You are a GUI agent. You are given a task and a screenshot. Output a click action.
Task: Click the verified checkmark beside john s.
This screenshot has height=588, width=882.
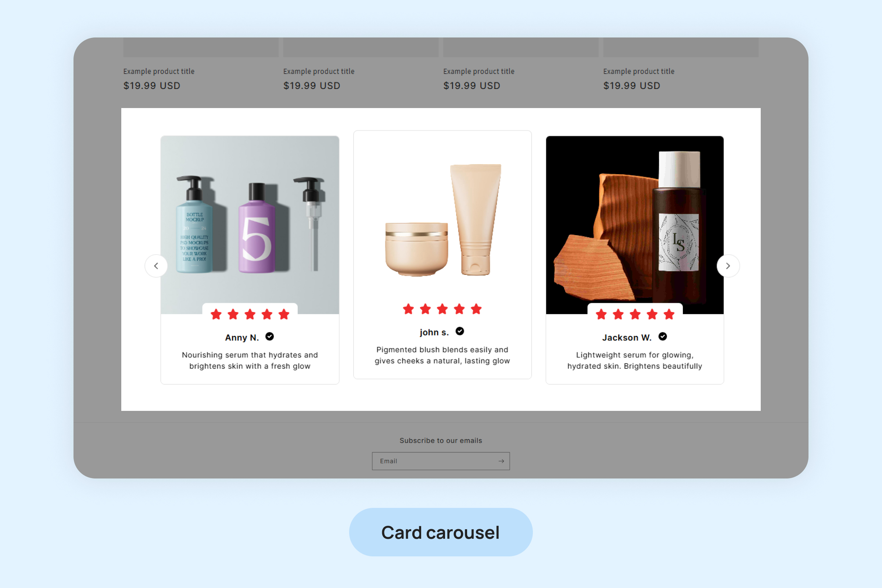(x=460, y=331)
